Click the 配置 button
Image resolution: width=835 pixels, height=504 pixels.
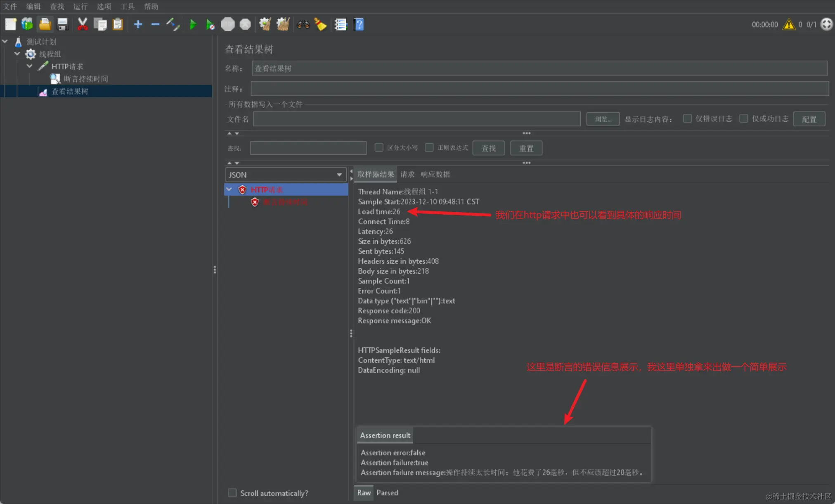point(809,119)
